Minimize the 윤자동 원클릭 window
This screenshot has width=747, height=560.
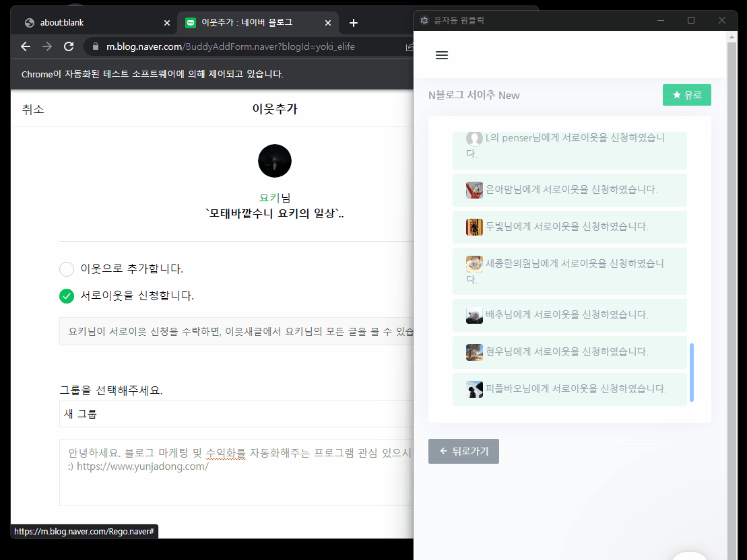coord(661,20)
